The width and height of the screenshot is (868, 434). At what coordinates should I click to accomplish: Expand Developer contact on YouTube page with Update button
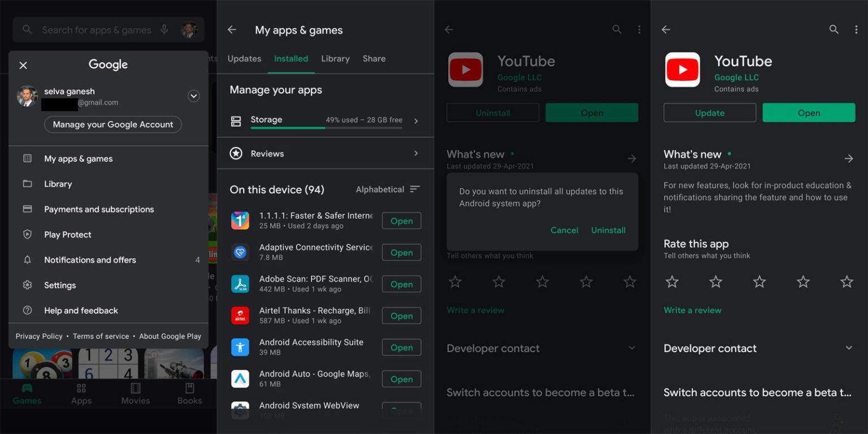(x=848, y=348)
